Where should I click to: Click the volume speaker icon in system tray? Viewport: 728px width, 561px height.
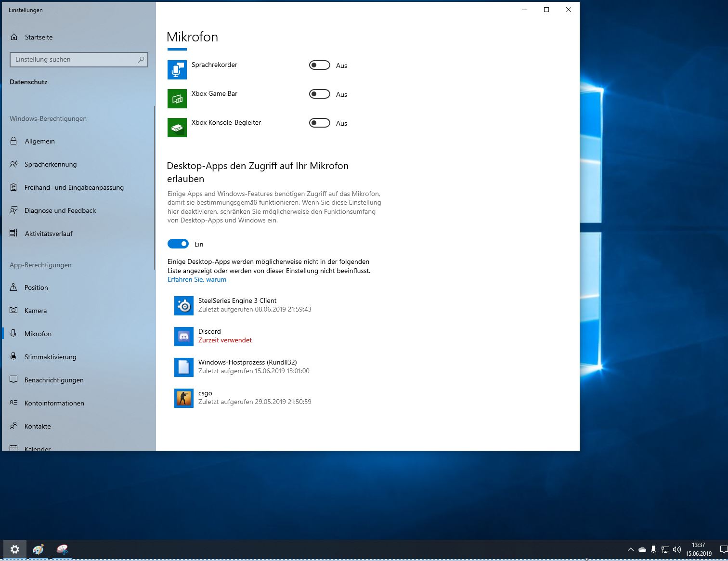point(676,549)
